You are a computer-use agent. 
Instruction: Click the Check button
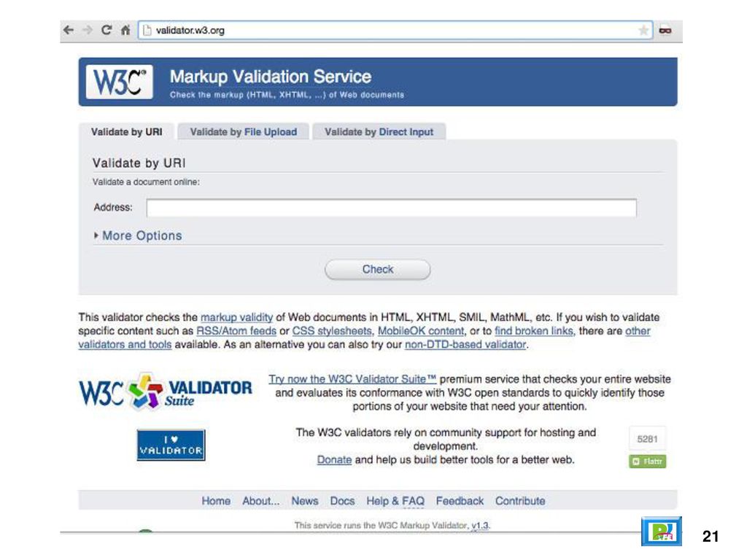click(x=378, y=270)
